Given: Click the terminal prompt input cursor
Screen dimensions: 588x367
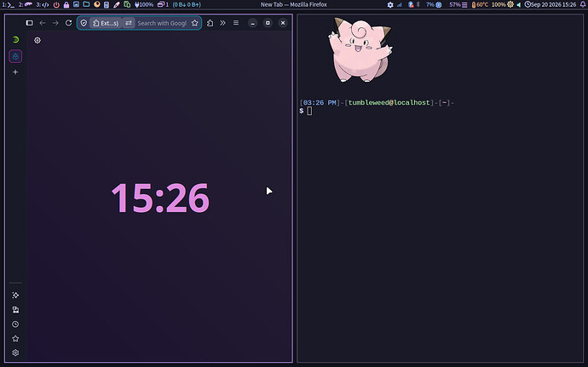Looking at the screenshot, I should pyautogui.click(x=309, y=111).
